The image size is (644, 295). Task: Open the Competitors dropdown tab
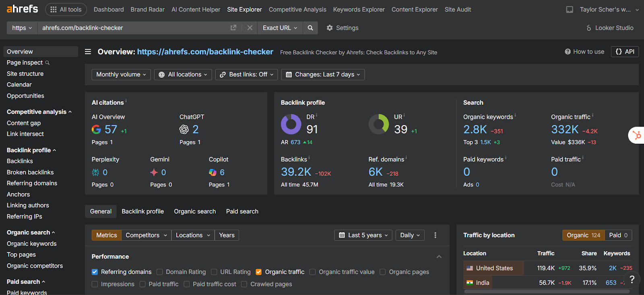pos(146,235)
